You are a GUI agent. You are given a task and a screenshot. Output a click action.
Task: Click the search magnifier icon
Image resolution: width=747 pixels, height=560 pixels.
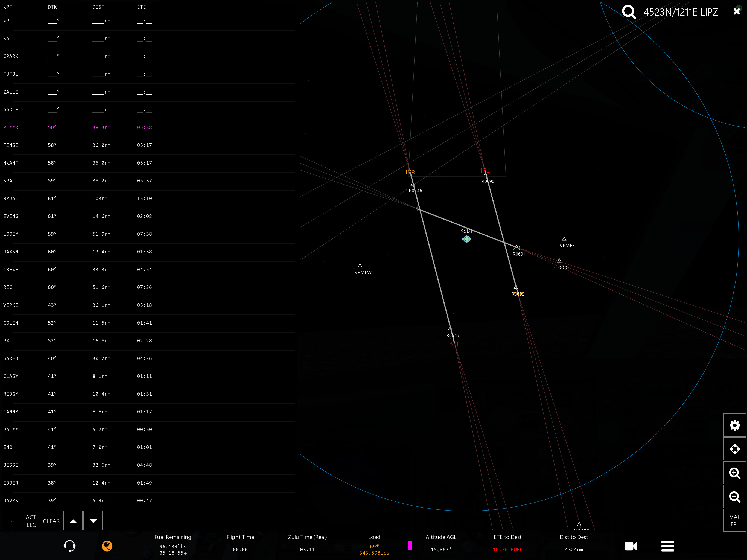[629, 12]
